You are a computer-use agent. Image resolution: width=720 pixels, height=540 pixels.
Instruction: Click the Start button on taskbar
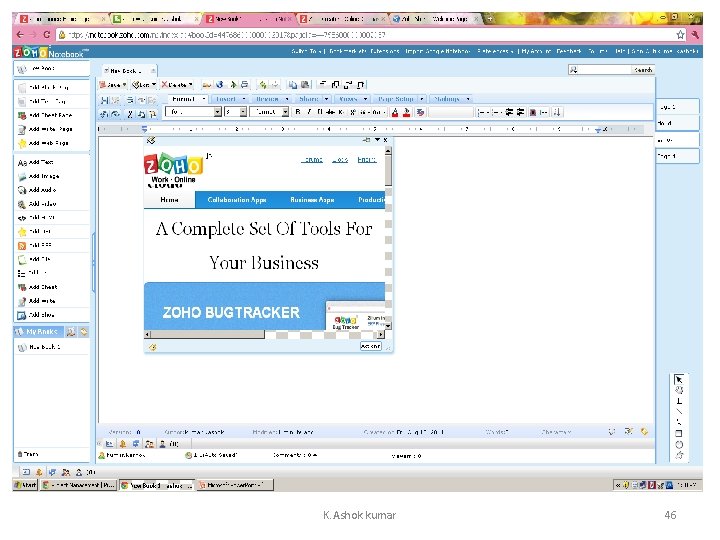pos(25,485)
